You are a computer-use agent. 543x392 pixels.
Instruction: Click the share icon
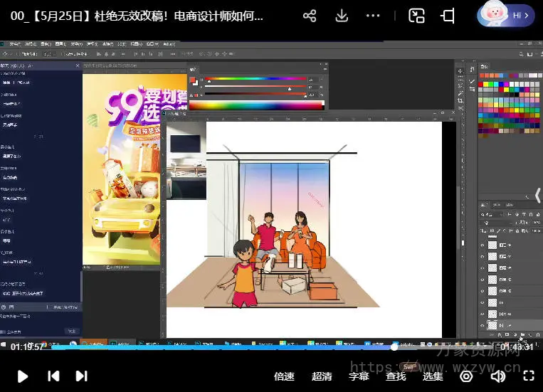[310, 16]
